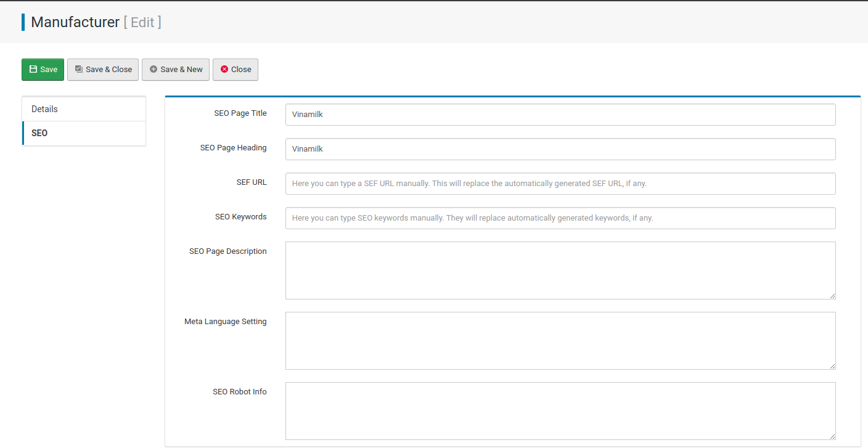Click the icon on Save & Close
This screenshot has width=868, height=448.
point(79,70)
